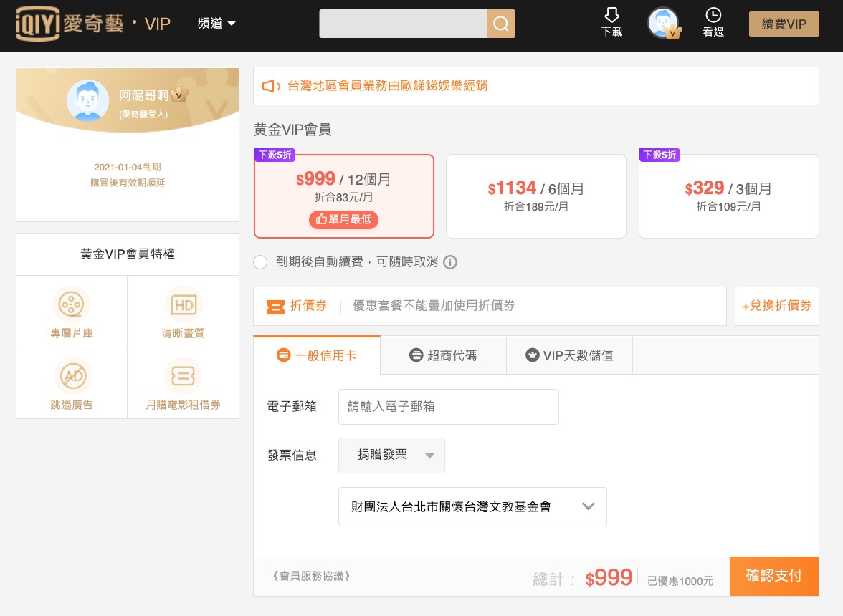The height and width of the screenshot is (616, 843).
Task: Click the 專屬片庫 film reel icon
Action: pyautogui.click(x=72, y=304)
